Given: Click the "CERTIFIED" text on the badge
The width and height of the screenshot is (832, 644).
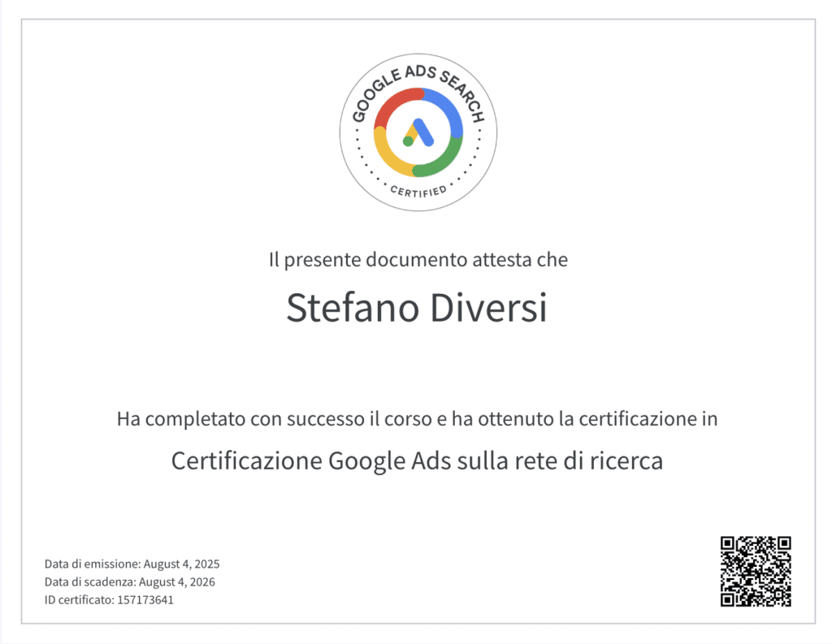Looking at the screenshot, I should [418, 192].
